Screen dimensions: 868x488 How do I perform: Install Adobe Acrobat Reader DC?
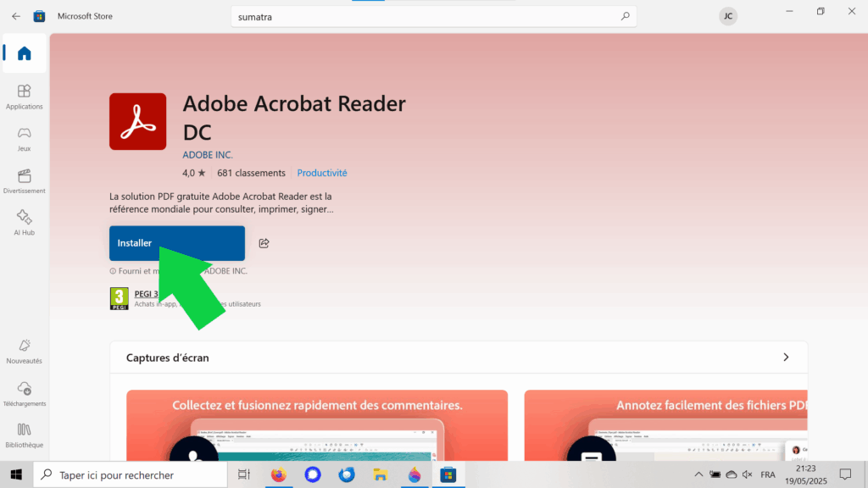(176, 243)
